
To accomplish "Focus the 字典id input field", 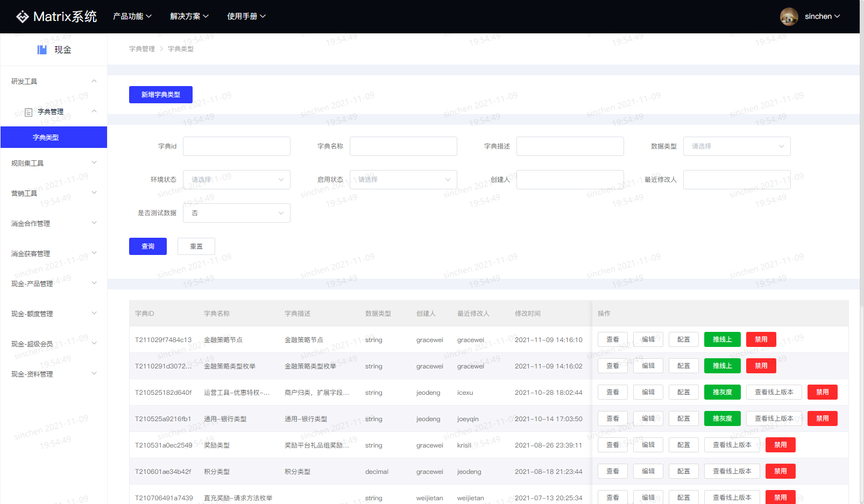I will click(237, 146).
